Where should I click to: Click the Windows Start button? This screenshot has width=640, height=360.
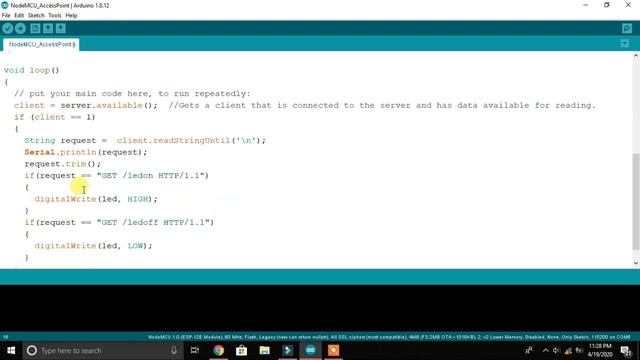point(11,350)
